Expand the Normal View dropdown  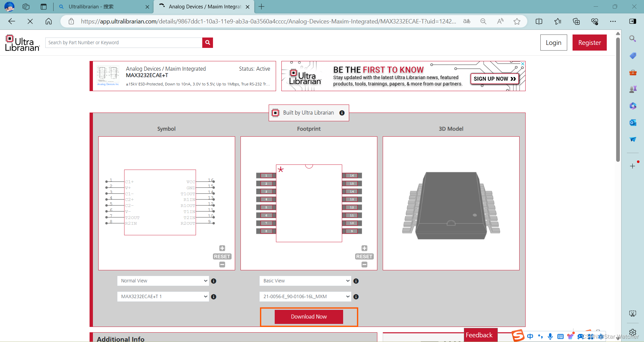click(x=163, y=281)
